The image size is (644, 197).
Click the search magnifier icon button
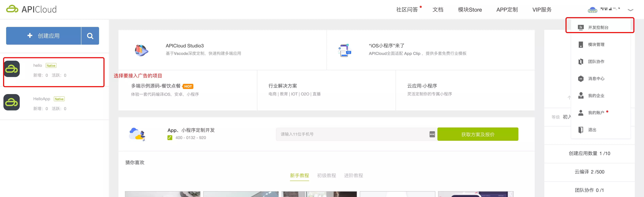90,36
